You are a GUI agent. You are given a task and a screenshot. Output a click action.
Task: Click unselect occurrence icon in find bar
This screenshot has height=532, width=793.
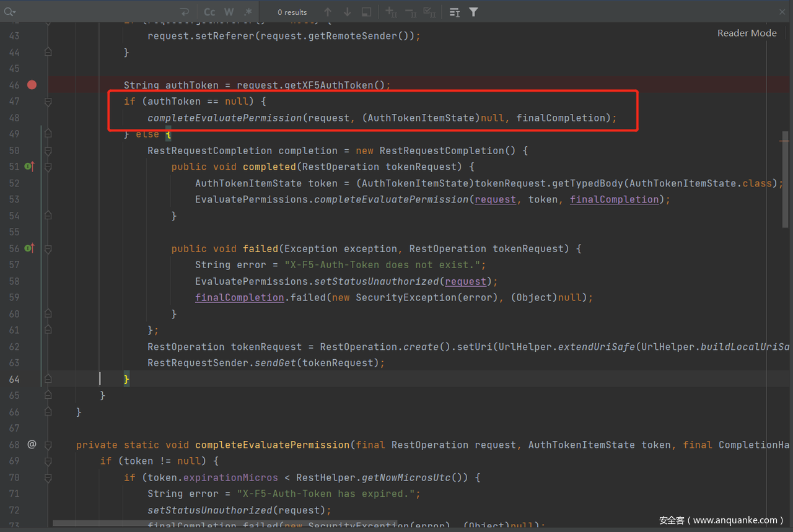[x=410, y=12]
